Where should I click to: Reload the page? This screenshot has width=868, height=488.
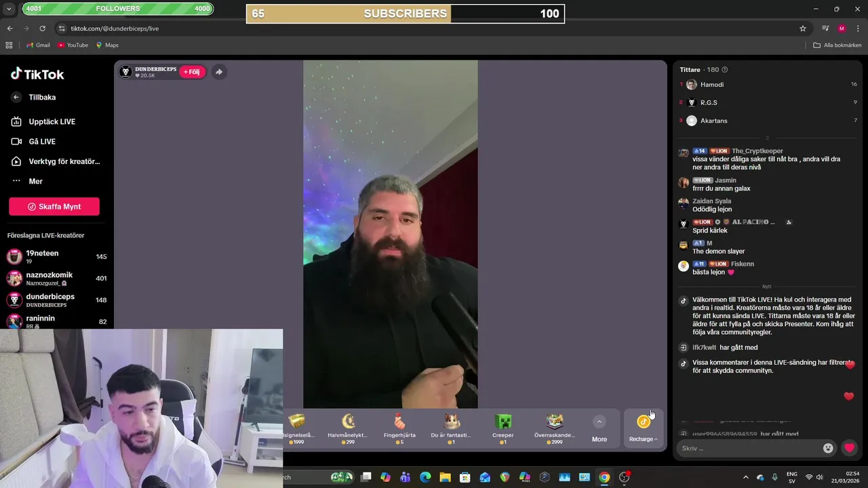(42, 28)
